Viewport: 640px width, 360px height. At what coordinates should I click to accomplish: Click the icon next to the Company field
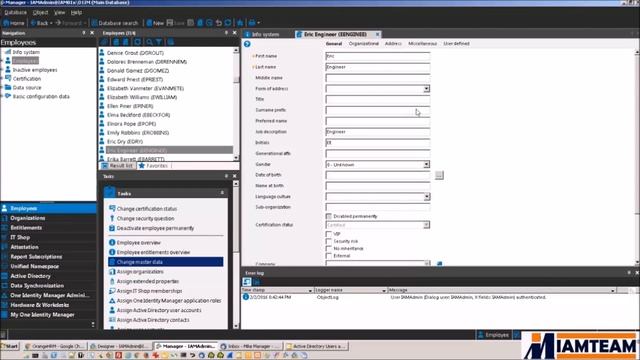(440, 264)
